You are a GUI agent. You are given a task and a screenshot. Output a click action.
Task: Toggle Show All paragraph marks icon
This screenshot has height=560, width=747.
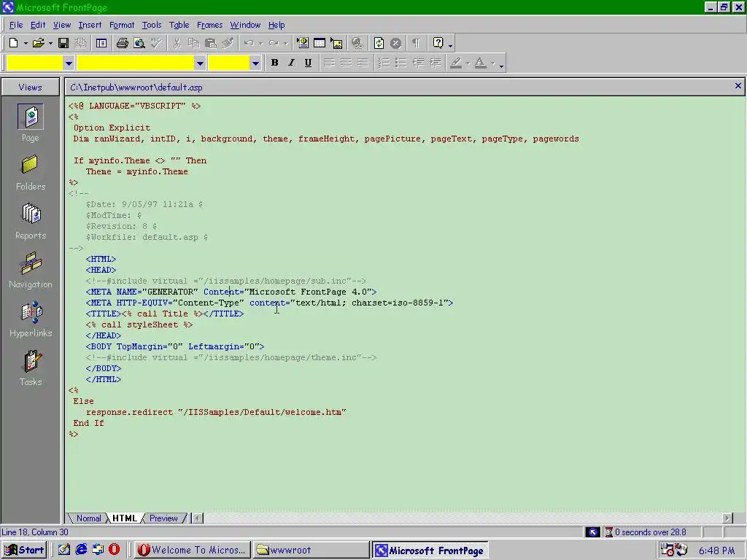click(x=417, y=43)
